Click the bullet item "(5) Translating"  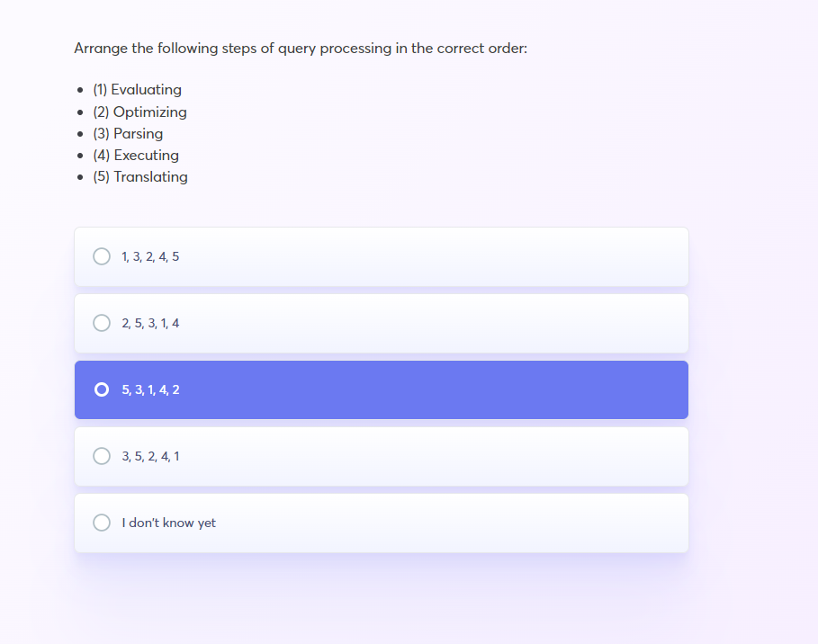point(139,176)
